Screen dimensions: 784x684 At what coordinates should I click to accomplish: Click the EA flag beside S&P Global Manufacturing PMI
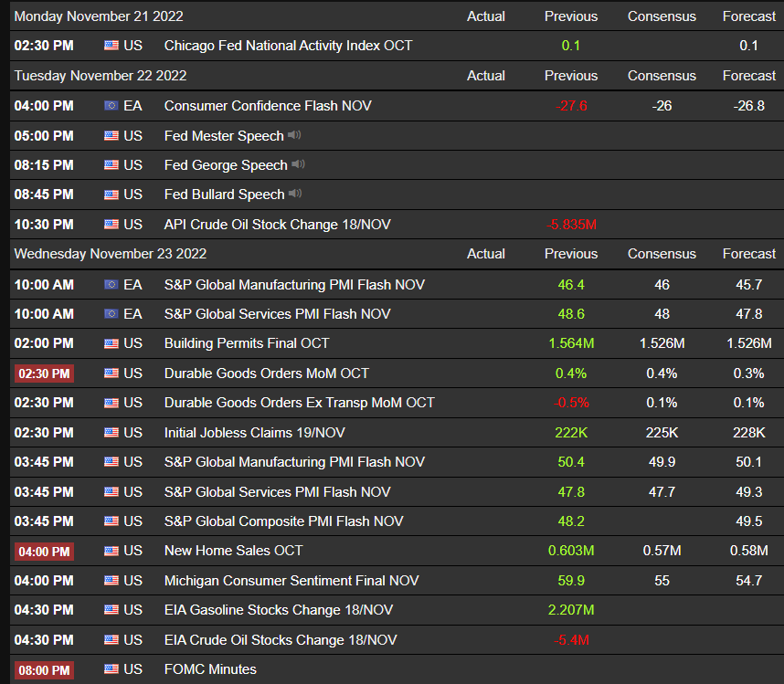tap(111, 285)
